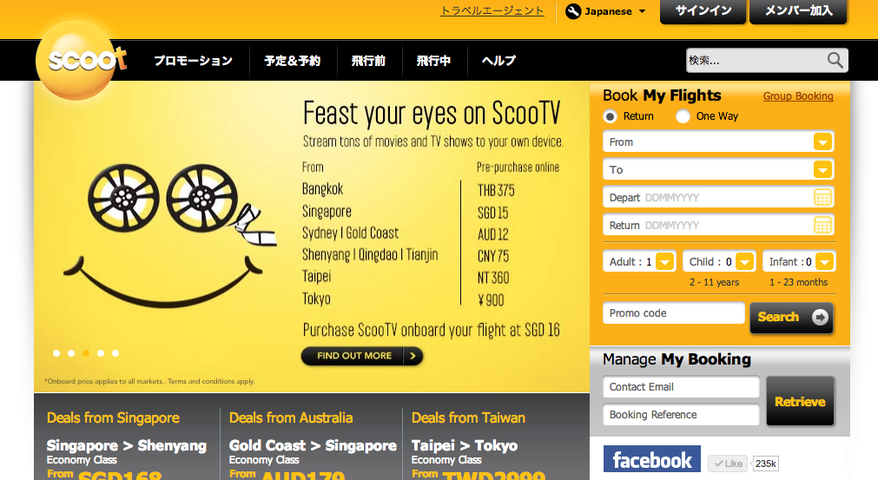The image size is (878, 480).
Task: Click the wrench language settings icon
Action: pos(573,11)
